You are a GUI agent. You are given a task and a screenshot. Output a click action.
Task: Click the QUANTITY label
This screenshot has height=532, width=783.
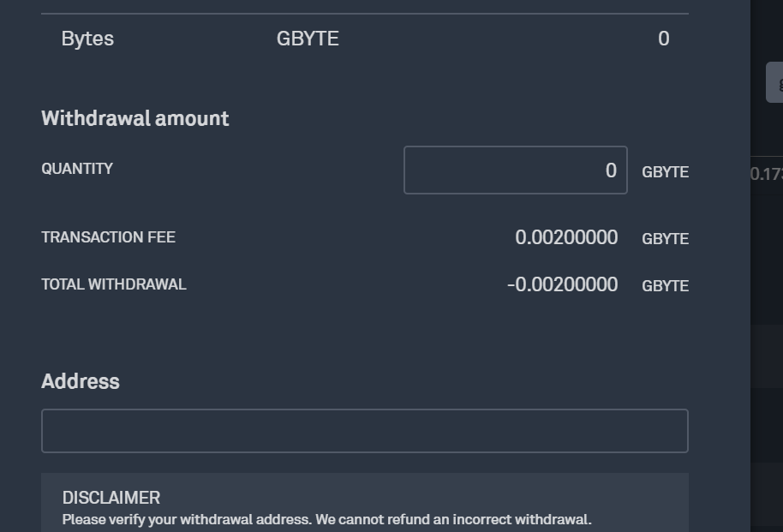coord(77,169)
